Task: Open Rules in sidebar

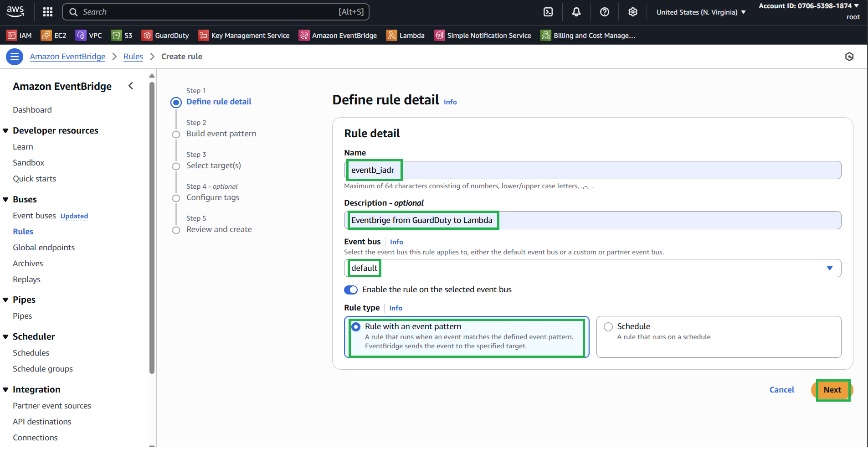Action: pos(23,232)
